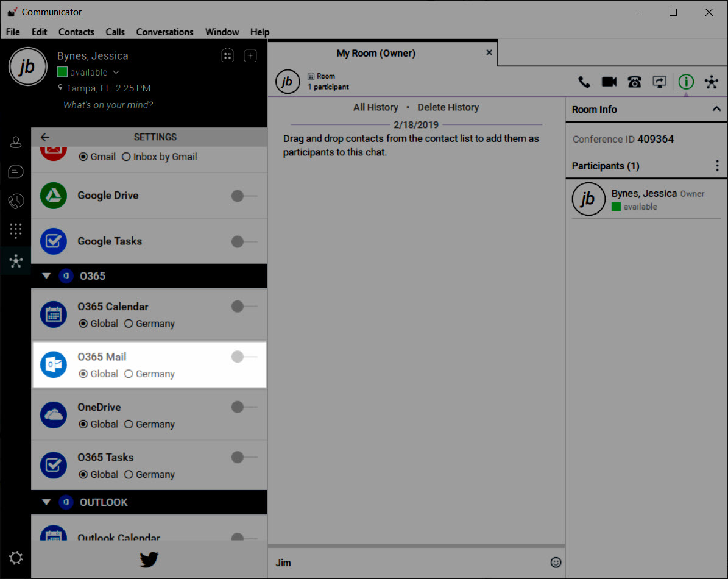This screenshot has width=728, height=579.
Task: Open the Window menu
Action: [x=222, y=32]
